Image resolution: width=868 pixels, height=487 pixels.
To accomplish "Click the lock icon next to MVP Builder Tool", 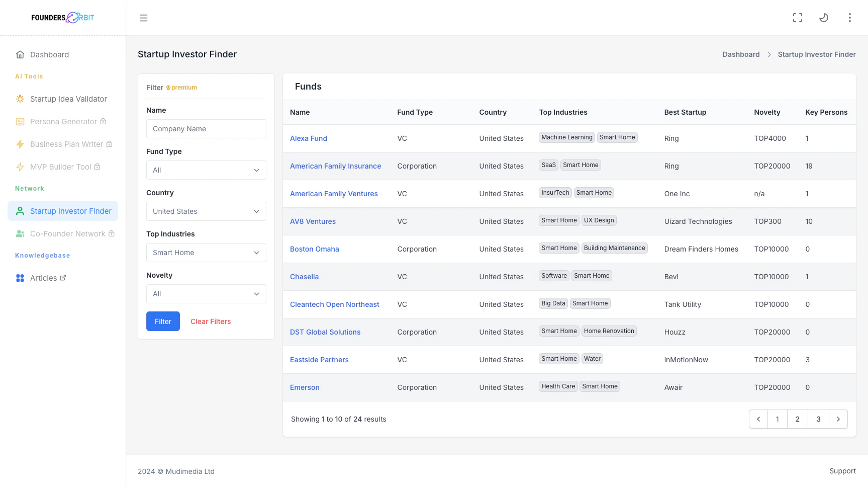I will (98, 167).
